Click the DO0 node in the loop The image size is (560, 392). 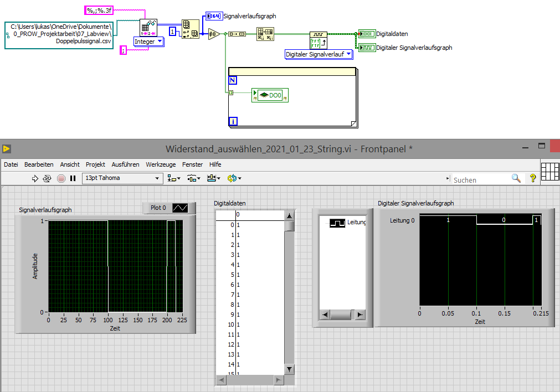(x=270, y=96)
